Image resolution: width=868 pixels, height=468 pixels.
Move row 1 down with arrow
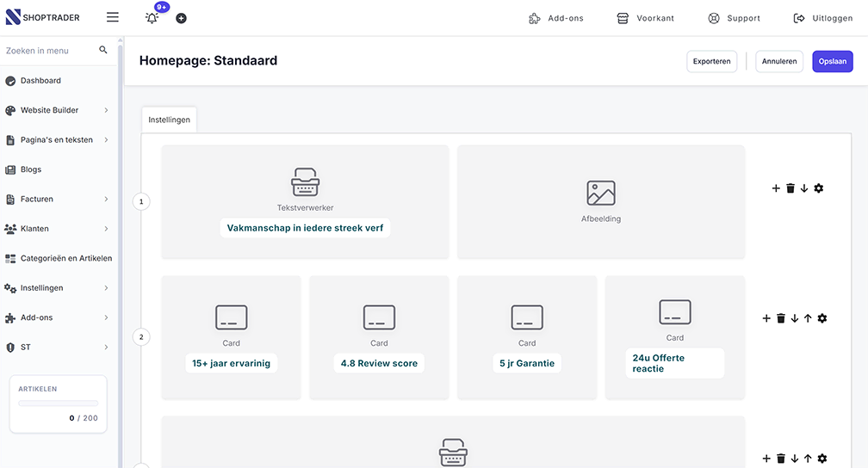pos(804,188)
